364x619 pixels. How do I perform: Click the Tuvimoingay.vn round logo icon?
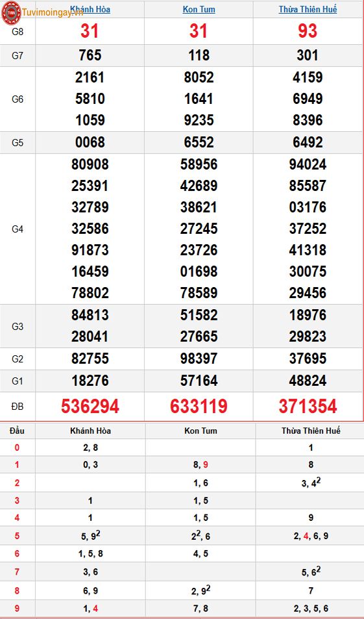pos(12,12)
